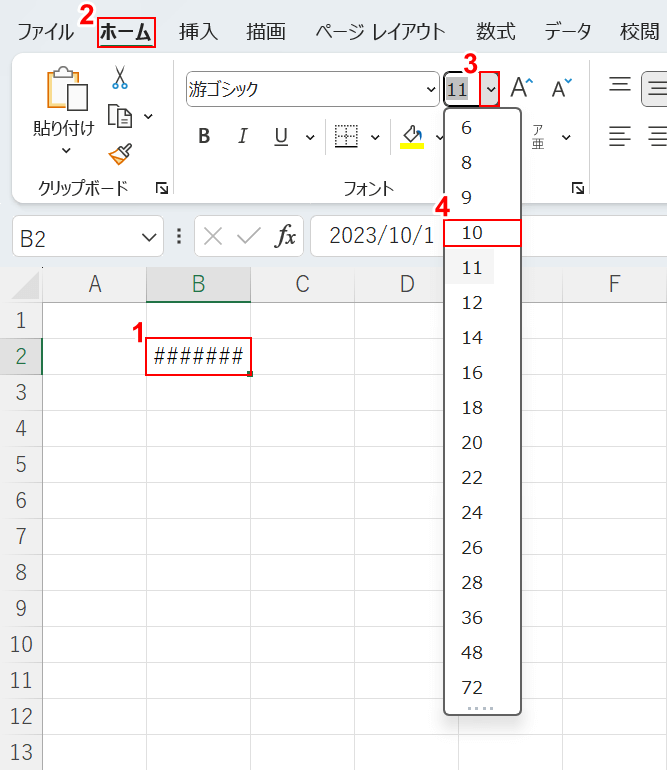Viewport: 667px width, 770px height.
Task: Expand the Name Box dropdown arrow
Action: pyautogui.click(x=150, y=237)
